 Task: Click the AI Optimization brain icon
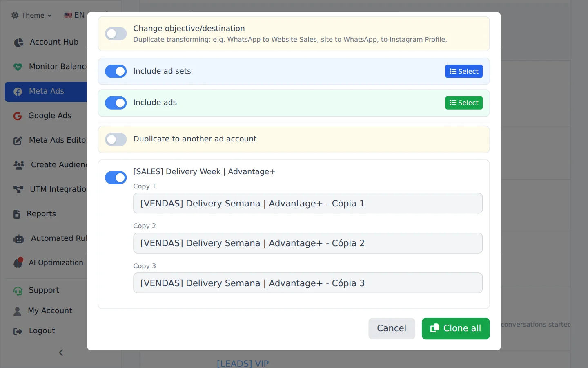tap(18, 263)
